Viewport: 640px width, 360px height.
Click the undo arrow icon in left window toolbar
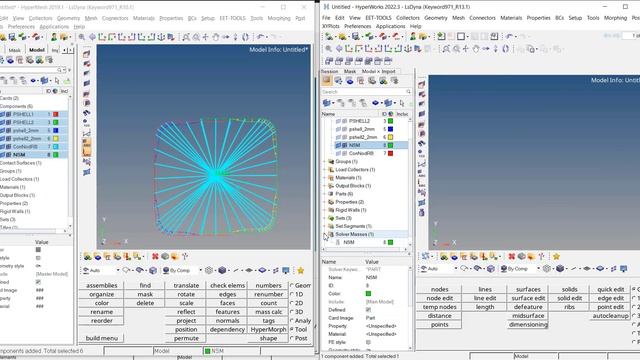click(x=260, y=37)
